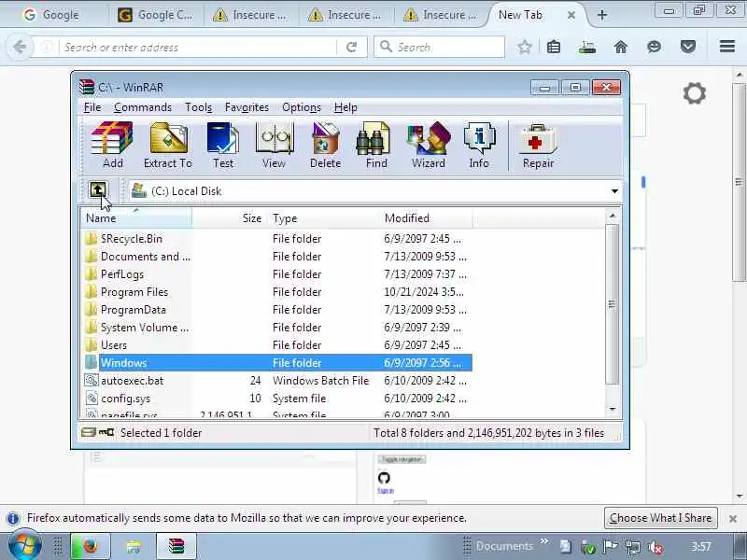Click the Add archive toolbar icon
This screenshot has width=747, height=560.
[112, 146]
